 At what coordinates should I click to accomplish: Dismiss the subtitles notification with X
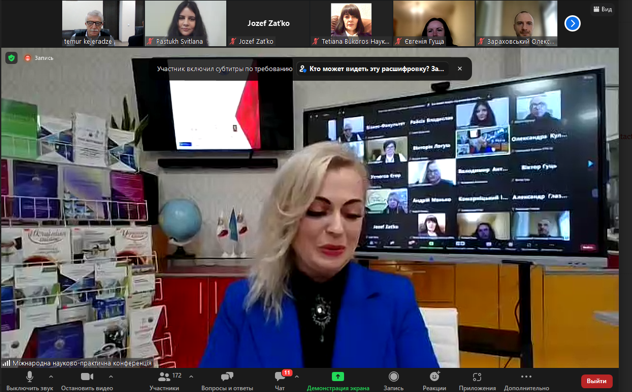[459, 69]
